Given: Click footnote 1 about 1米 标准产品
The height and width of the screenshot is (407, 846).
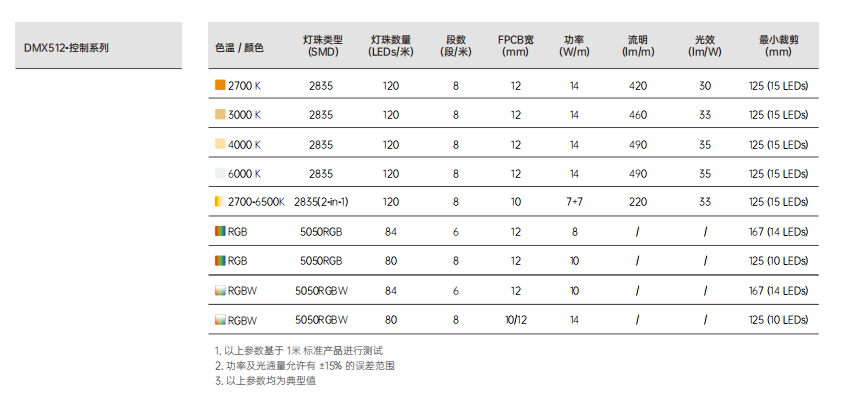Looking at the screenshot, I should [299, 351].
